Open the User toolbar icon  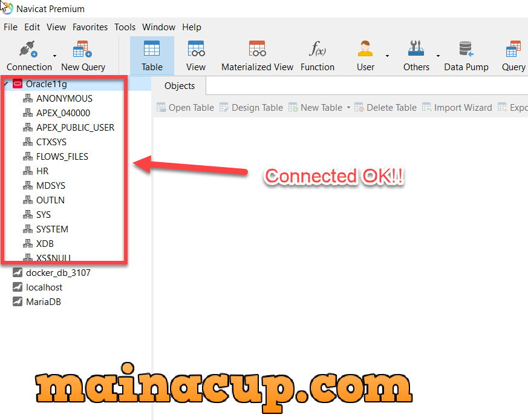[365, 56]
